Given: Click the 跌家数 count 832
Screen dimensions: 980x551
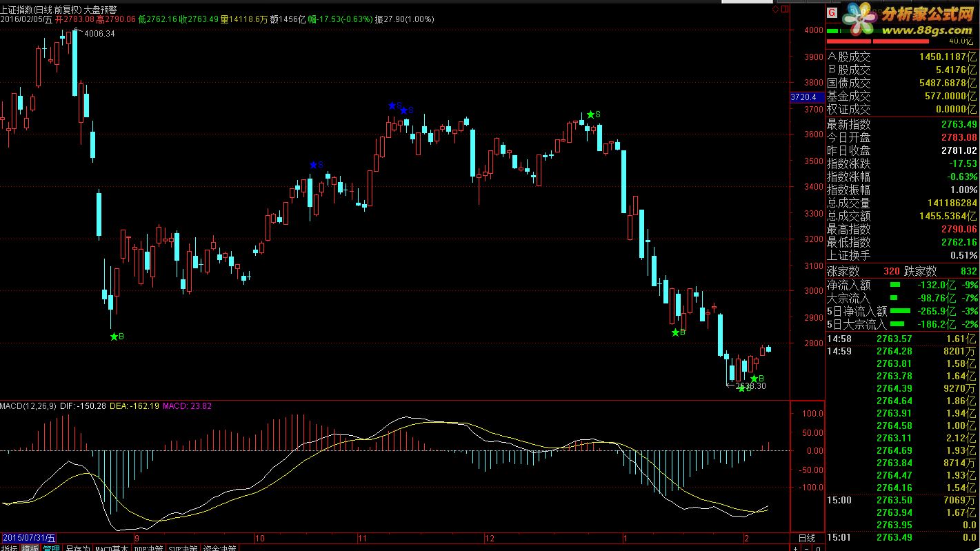Looking at the screenshot, I should (968, 272).
